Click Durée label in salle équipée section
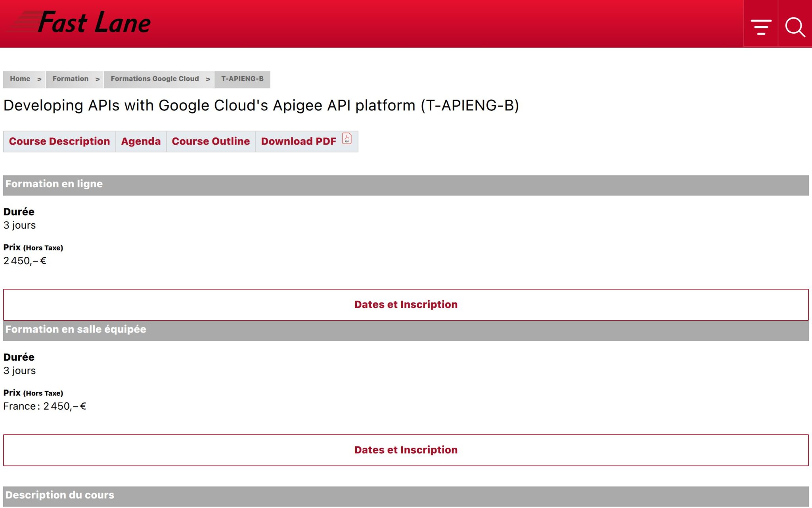The height and width of the screenshot is (508, 812). [19, 357]
